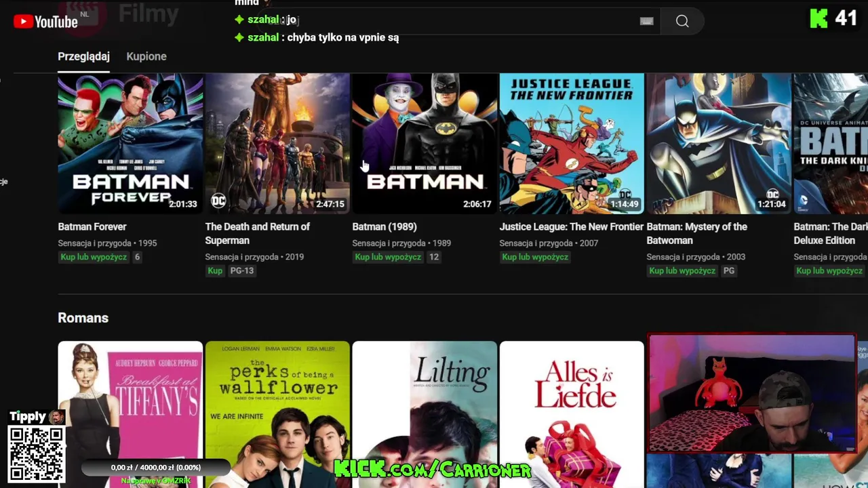Switch to the Kupione tab
868x488 pixels.
pos(146,56)
